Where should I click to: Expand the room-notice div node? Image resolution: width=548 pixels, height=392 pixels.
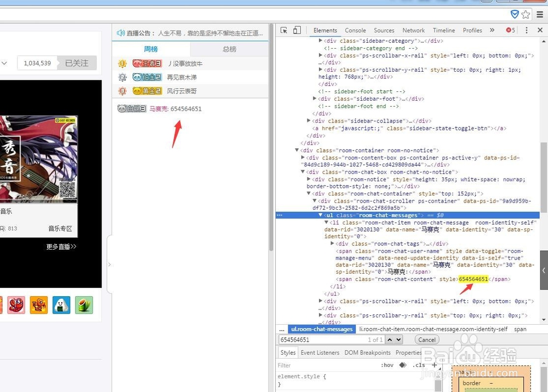309,179
